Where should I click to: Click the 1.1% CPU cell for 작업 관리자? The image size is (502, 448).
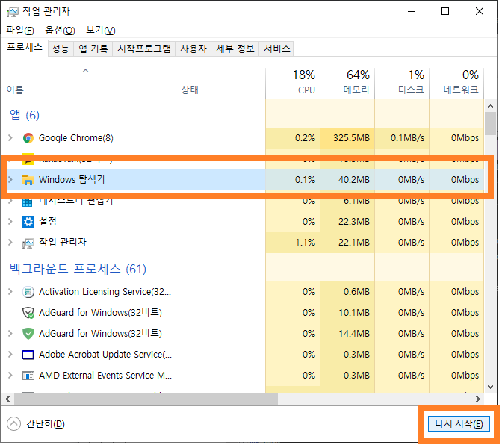[x=293, y=243]
